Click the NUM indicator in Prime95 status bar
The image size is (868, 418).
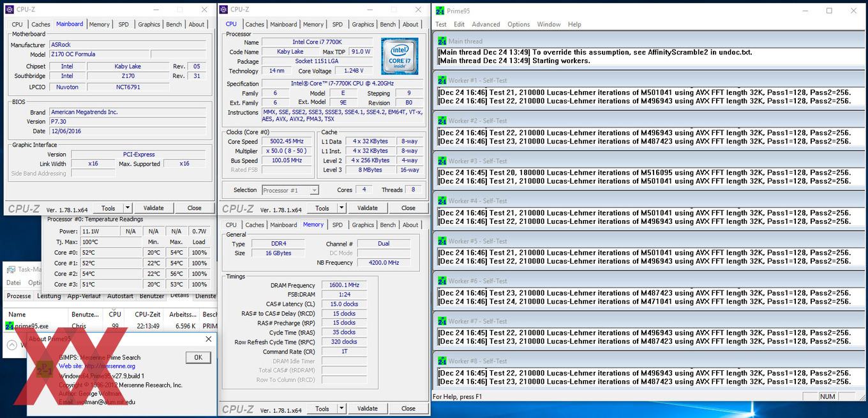[x=827, y=396]
